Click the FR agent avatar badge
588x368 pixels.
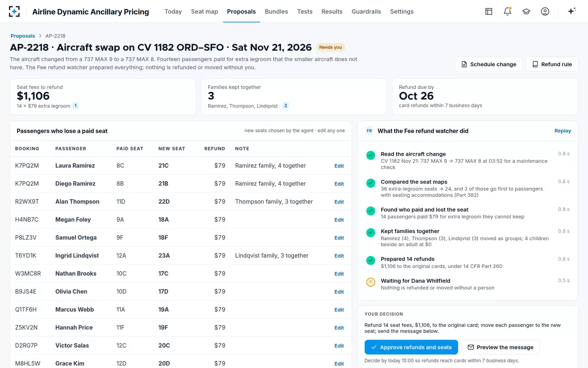coord(369,131)
